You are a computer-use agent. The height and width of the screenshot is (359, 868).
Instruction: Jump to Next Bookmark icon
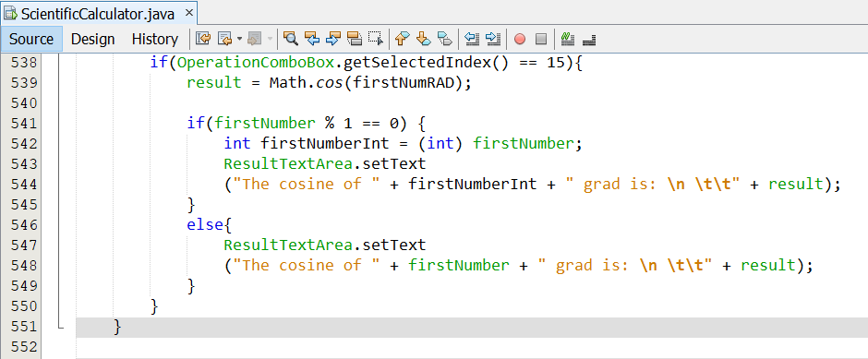point(424,39)
